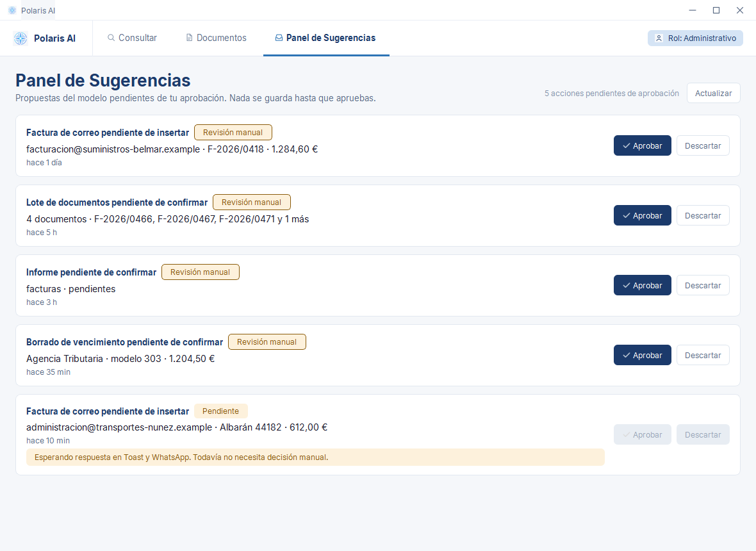756x551 pixels.
Task: Click the small Polaris AI title bar icon
Action: (12, 10)
